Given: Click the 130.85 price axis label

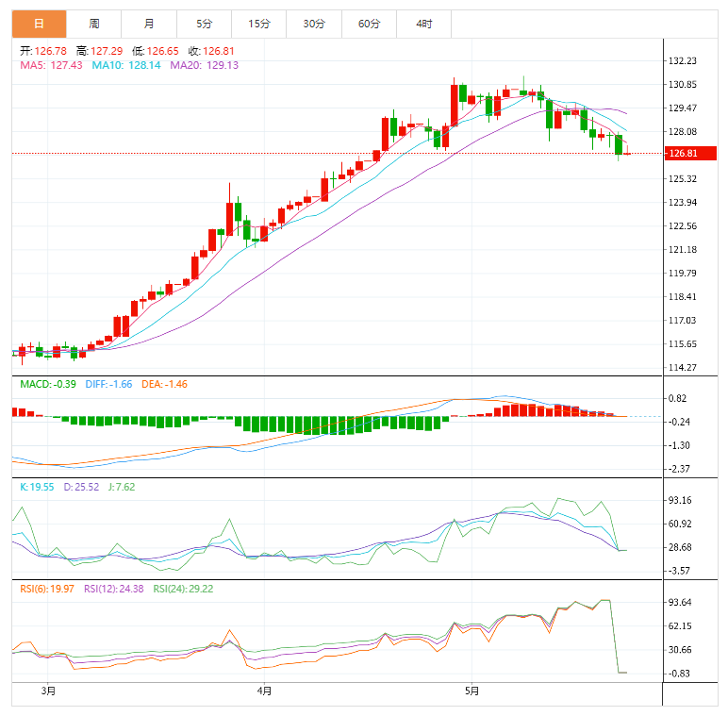Looking at the screenshot, I should click(683, 85).
